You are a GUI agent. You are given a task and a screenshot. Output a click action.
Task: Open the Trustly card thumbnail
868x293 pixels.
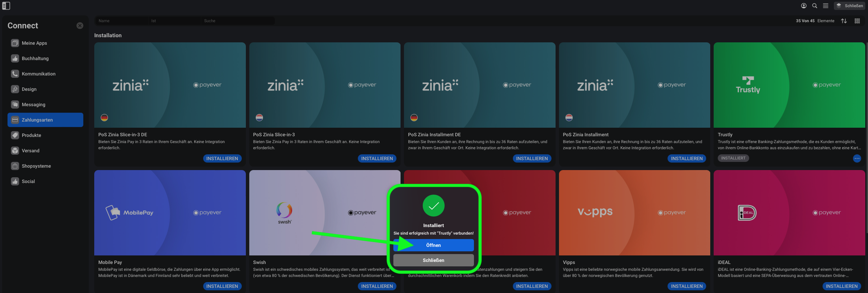[789, 85]
